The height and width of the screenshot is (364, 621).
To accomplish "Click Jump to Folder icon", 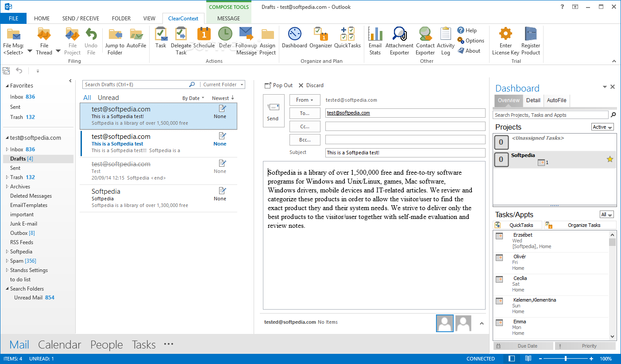I will (x=115, y=41).
